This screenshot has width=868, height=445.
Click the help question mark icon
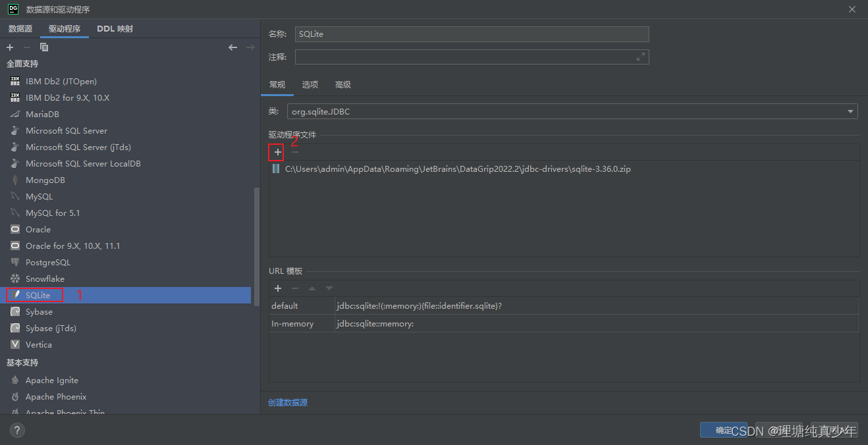click(x=16, y=430)
